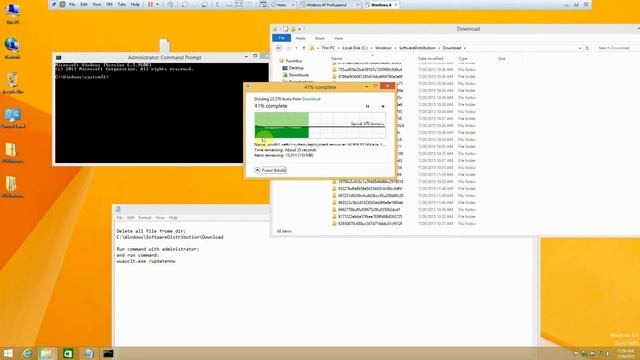Open recent locations dropdown in Explorer
The image size is (640, 360).
296,48
